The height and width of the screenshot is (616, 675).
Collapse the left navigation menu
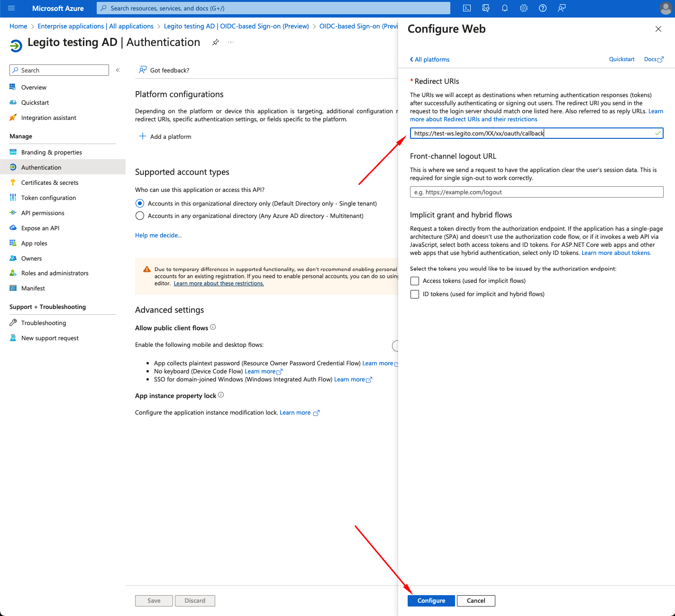tap(118, 70)
